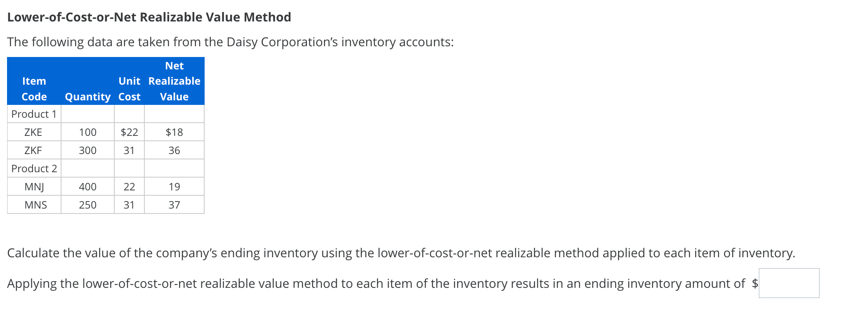Click the Unit Cost column header
This screenshot has width=868, height=325.
coord(129,89)
